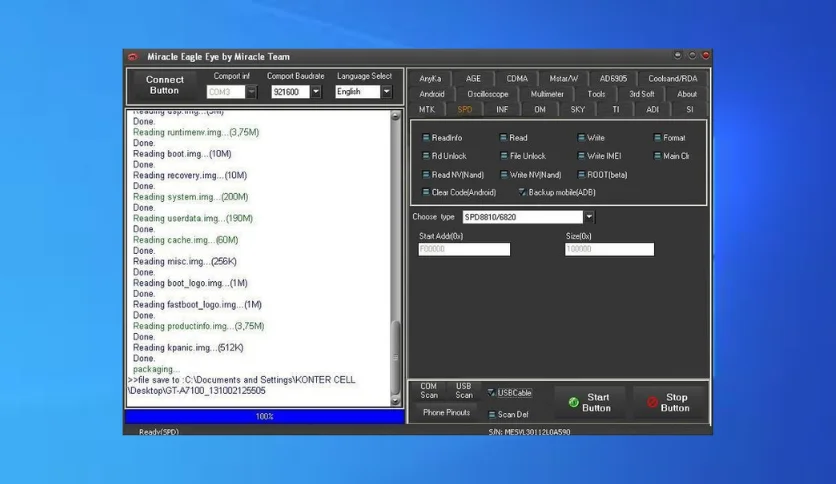This screenshot has width=836, height=484.
Task: Click the log scrollbar up arrow
Action: click(395, 116)
